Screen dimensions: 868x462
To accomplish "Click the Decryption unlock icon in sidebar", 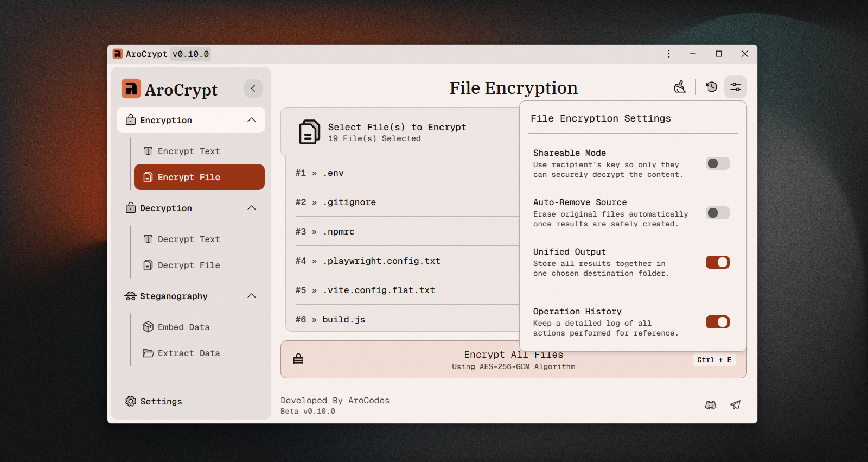I will click(x=131, y=208).
